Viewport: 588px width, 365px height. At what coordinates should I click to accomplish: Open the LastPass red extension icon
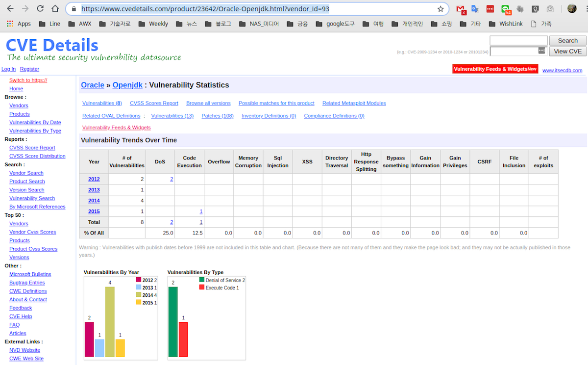[x=490, y=9]
